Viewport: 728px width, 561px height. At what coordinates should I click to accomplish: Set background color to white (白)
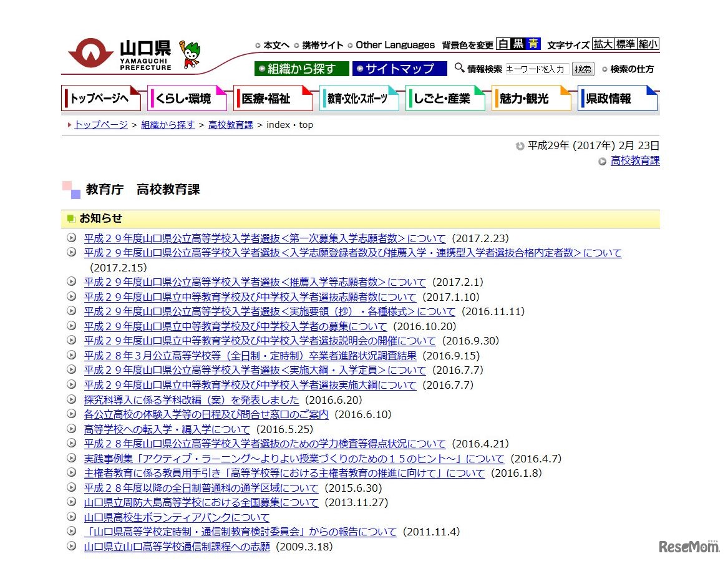pyautogui.click(x=503, y=44)
